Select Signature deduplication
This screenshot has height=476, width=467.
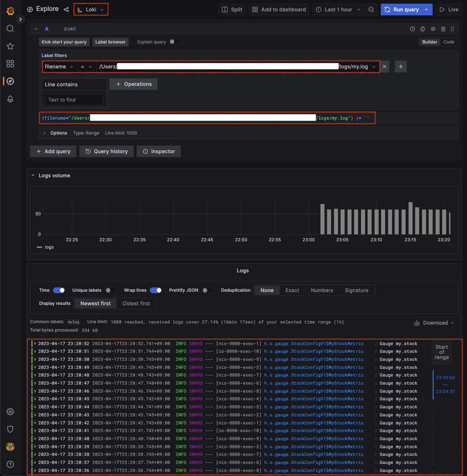tap(357, 290)
